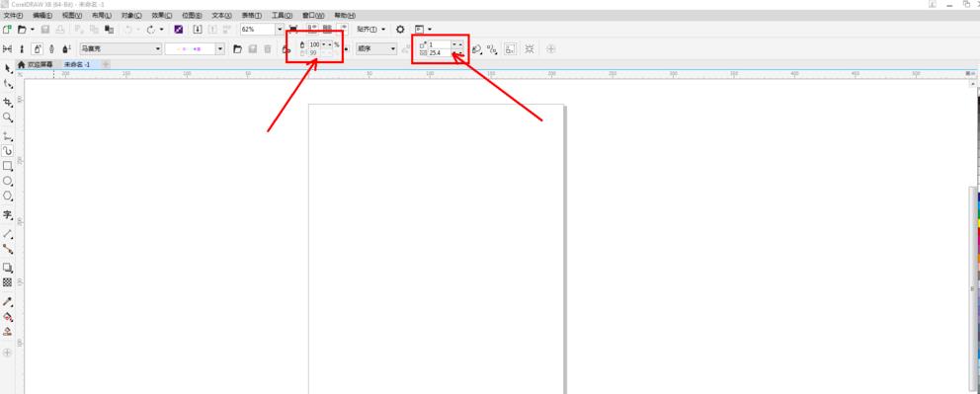Open the zoom level 62% dropdown
The width and height of the screenshot is (980, 394).
click(x=280, y=30)
